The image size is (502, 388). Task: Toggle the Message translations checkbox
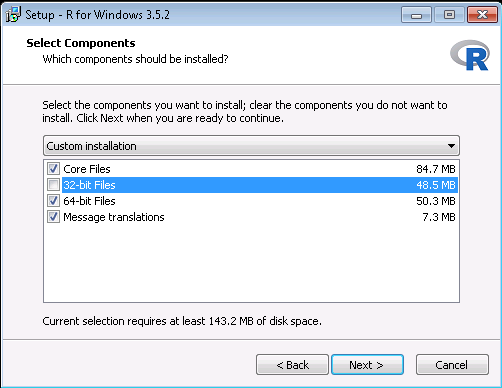[53, 217]
